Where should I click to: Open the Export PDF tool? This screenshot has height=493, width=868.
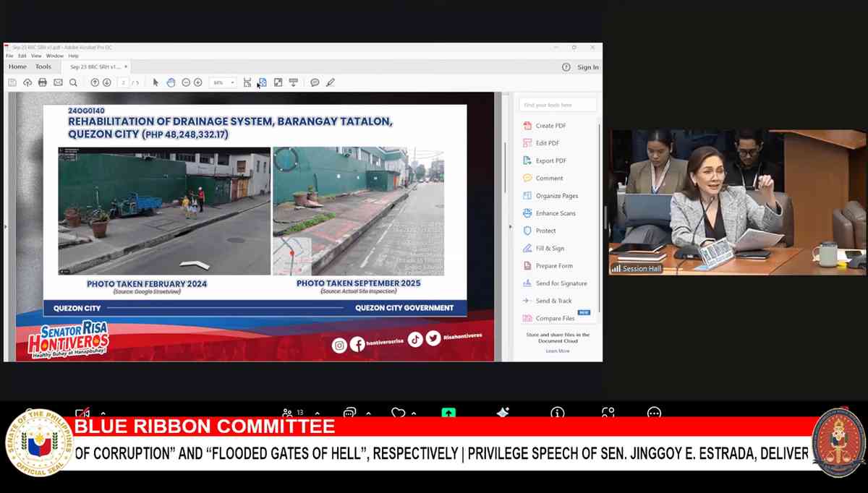[x=548, y=160]
